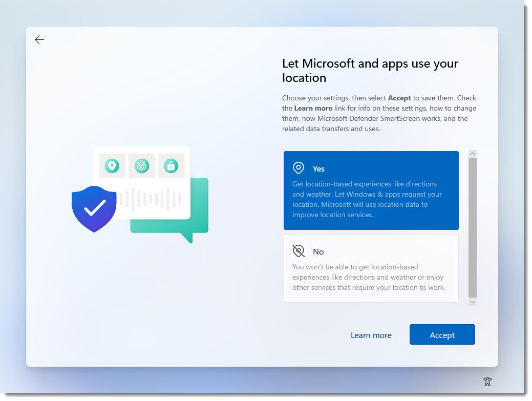Screen dimensions: 532x401
Task: Click the scrollbar up arrow
Action: pos(472,153)
